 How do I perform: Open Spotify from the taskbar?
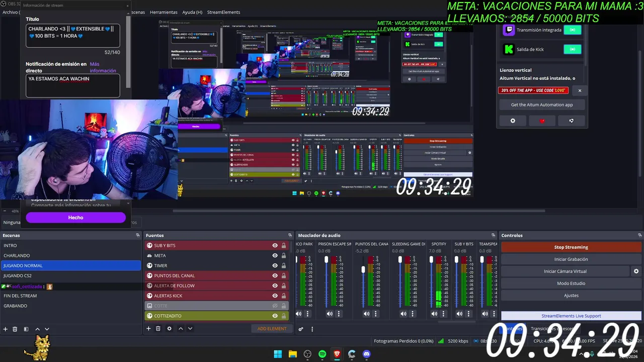click(323, 354)
